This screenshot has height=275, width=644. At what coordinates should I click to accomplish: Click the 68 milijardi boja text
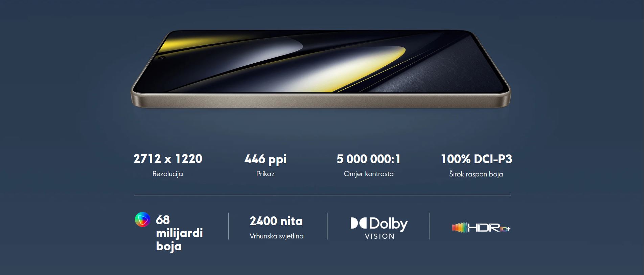click(179, 233)
